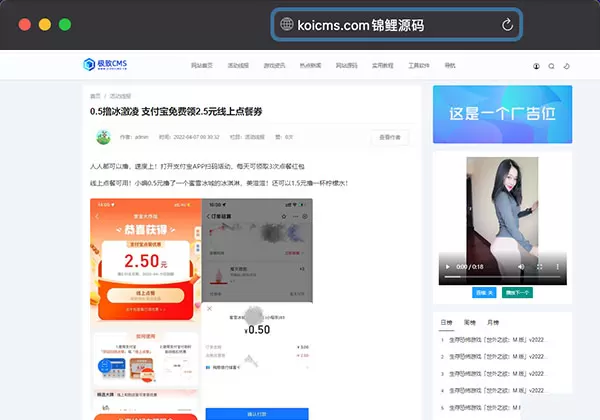
Task: Click the 活动线报 category link in the article meta row
Action: click(254, 137)
